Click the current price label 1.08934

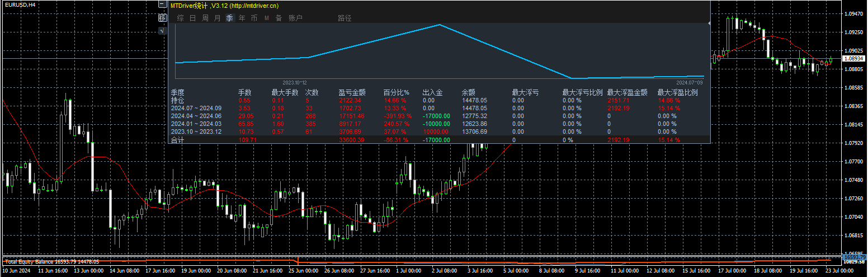click(x=853, y=58)
